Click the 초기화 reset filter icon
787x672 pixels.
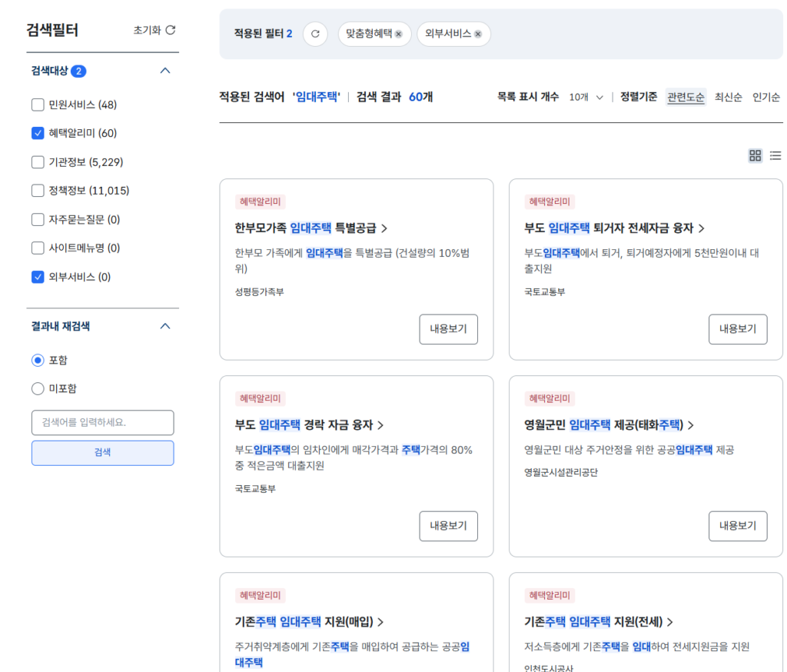[x=171, y=30]
